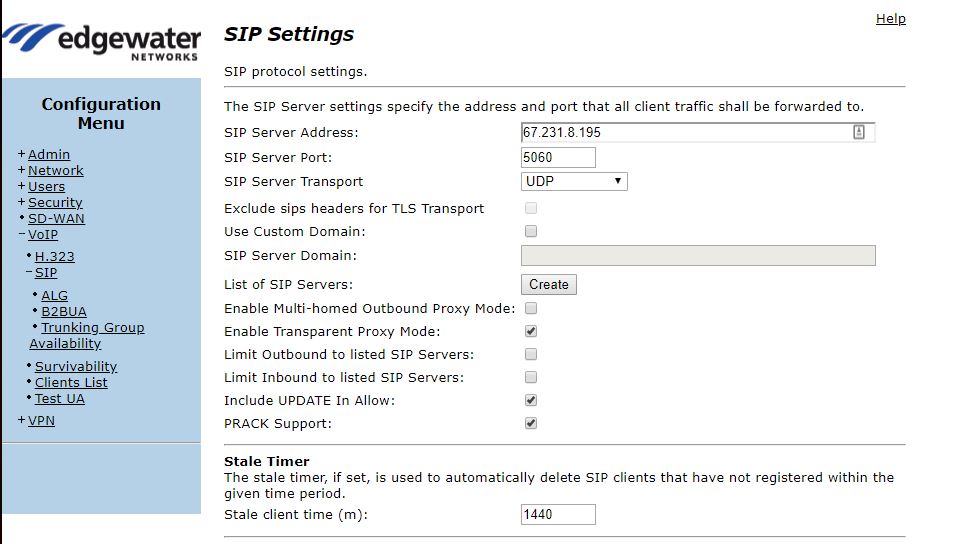Click the Edgewater Networks logo

[100, 42]
